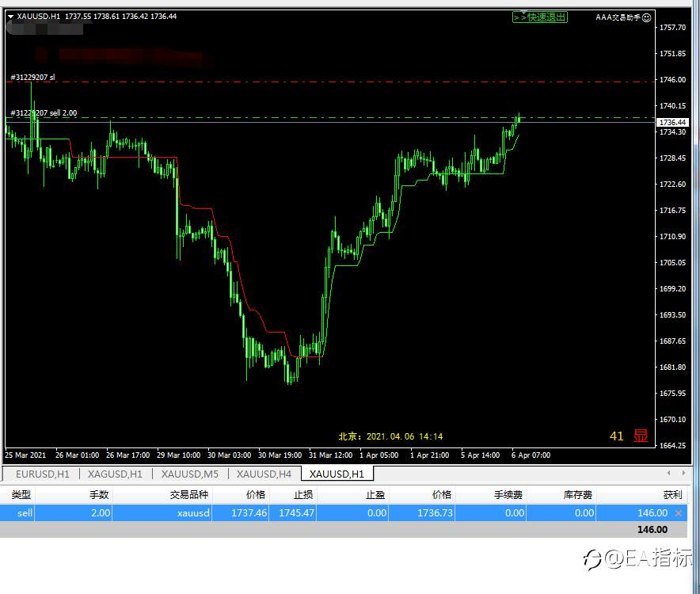Click the Beijing time label 北京: 2021.04.06 14:14
The image size is (700, 594).
390,436
